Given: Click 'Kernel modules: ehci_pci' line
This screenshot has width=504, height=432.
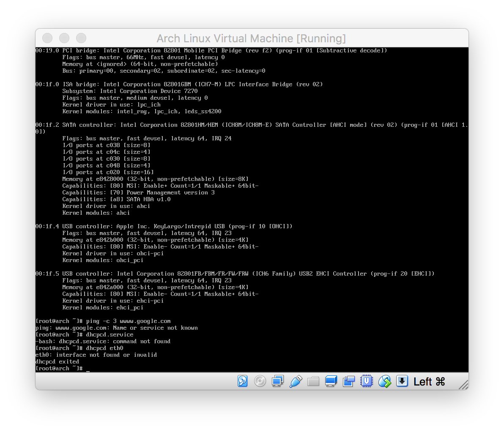Looking at the screenshot, I should 103,308.
